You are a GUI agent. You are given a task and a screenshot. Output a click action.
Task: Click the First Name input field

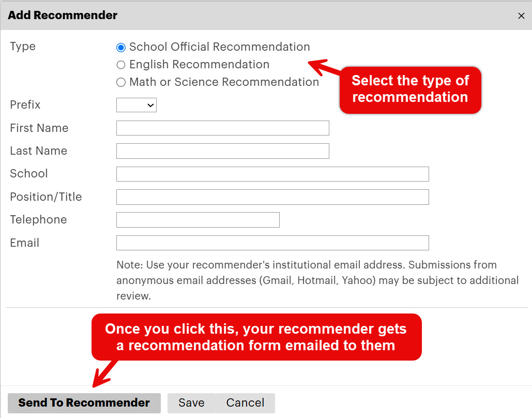pos(222,128)
